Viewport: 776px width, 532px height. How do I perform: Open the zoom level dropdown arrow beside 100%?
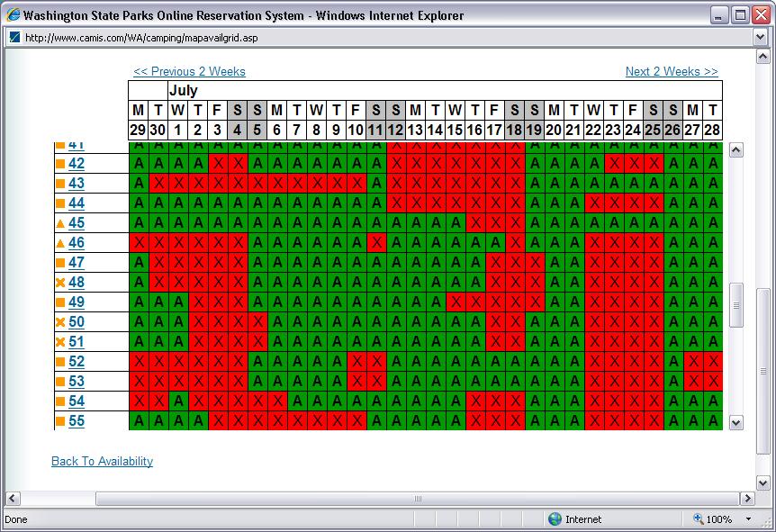coord(748,519)
